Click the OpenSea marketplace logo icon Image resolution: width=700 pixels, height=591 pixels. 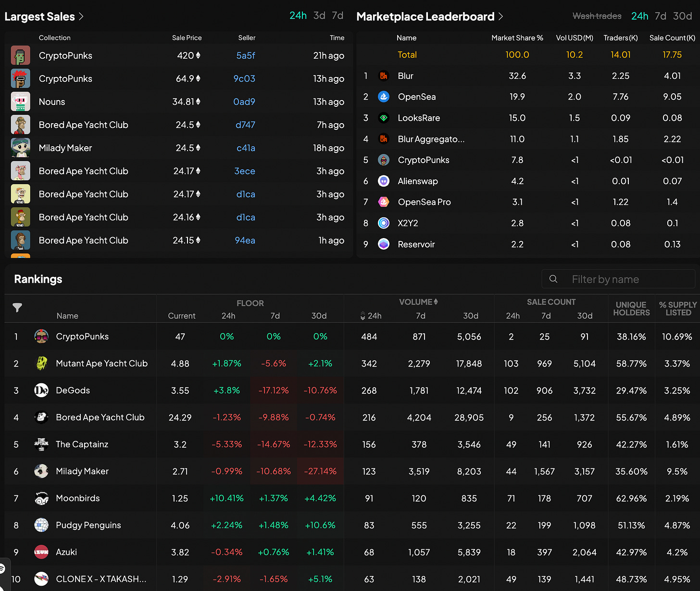pos(384,97)
